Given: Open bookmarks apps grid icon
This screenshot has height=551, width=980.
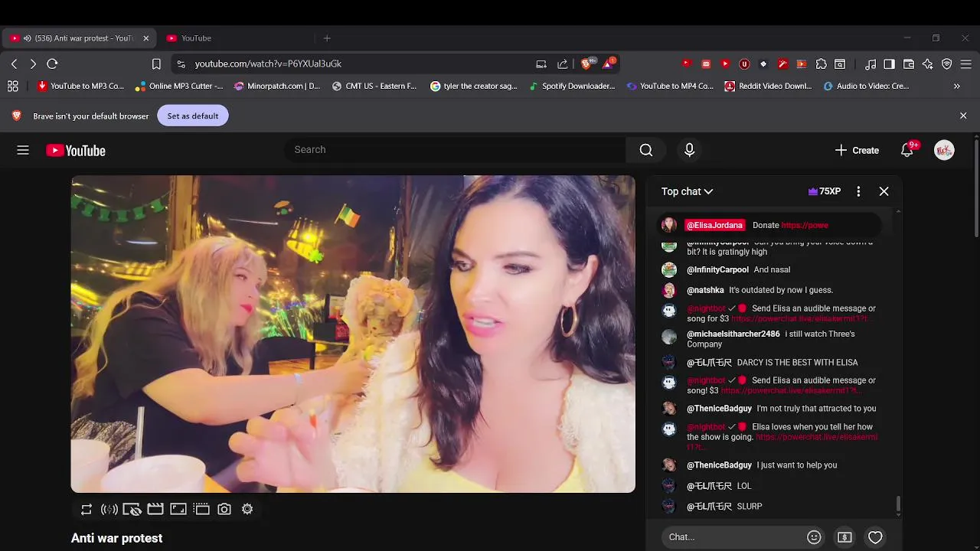Looking at the screenshot, I should [13, 86].
